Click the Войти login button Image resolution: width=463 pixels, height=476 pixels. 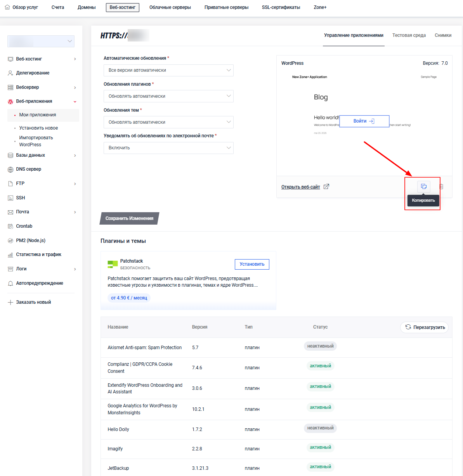coord(364,121)
